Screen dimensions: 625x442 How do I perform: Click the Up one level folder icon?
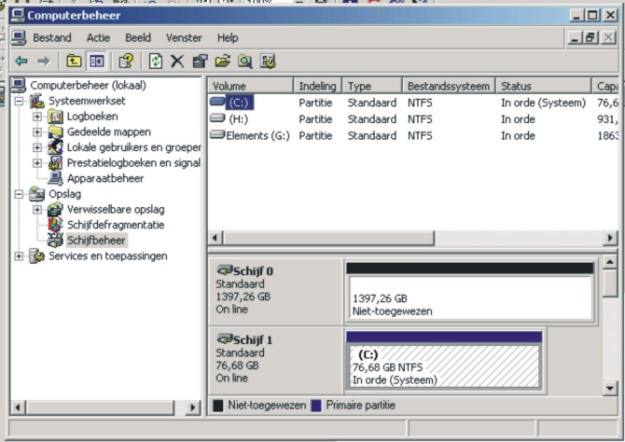pyautogui.click(x=74, y=61)
